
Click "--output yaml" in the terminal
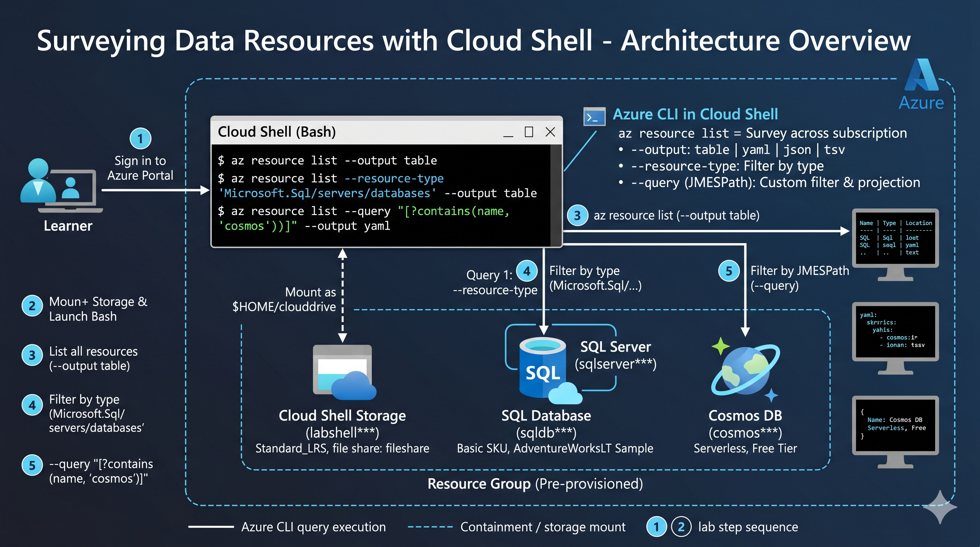coord(347,226)
